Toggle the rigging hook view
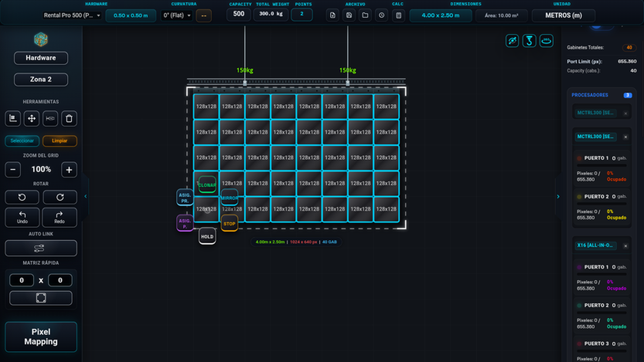The width and height of the screenshot is (644, 362). pos(529,41)
